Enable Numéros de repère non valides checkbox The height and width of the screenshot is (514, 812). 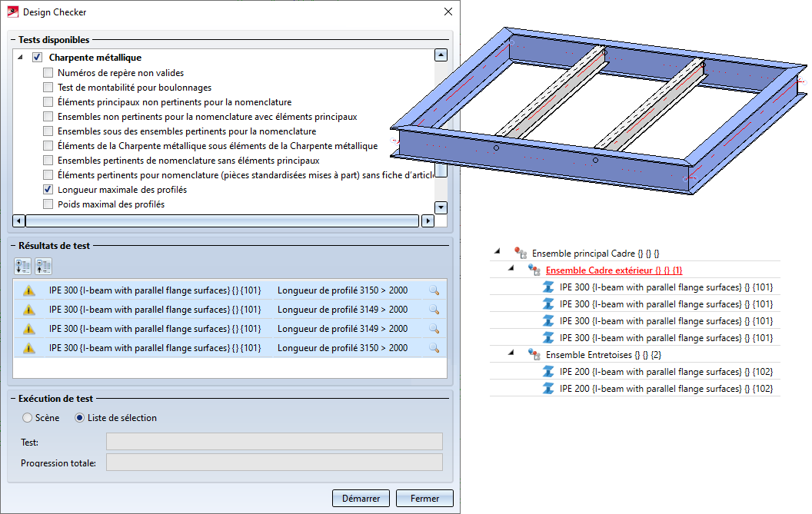point(48,73)
